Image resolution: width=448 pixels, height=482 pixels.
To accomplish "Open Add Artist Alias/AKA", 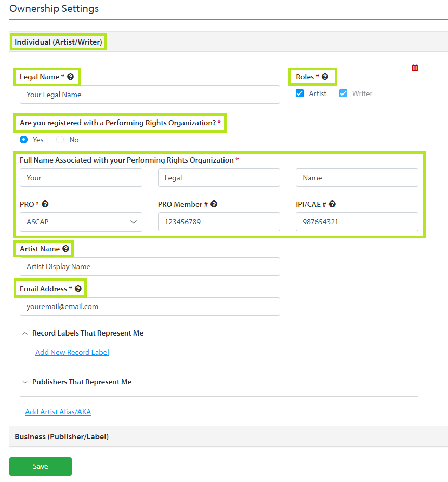I will [58, 411].
